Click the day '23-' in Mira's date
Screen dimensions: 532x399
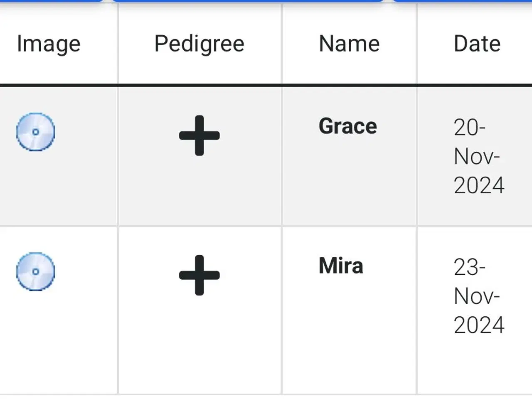click(x=470, y=267)
